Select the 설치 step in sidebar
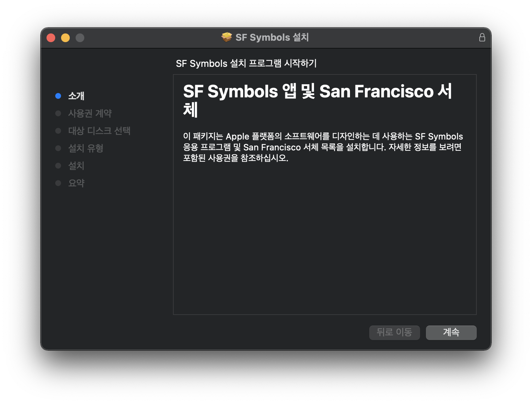This screenshot has height=404, width=532. [x=76, y=166]
